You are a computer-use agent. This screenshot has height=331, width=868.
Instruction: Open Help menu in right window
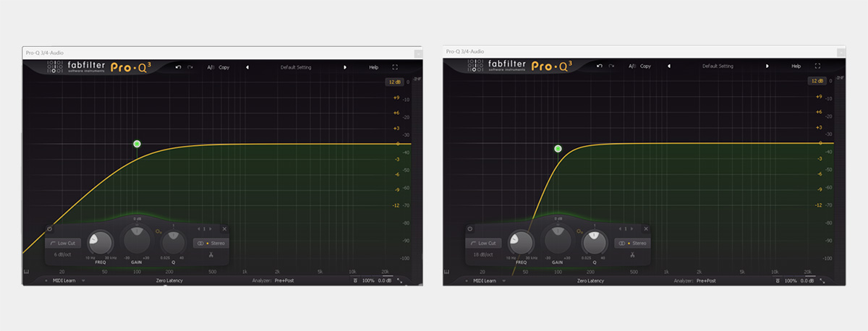click(x=796, y=66)
